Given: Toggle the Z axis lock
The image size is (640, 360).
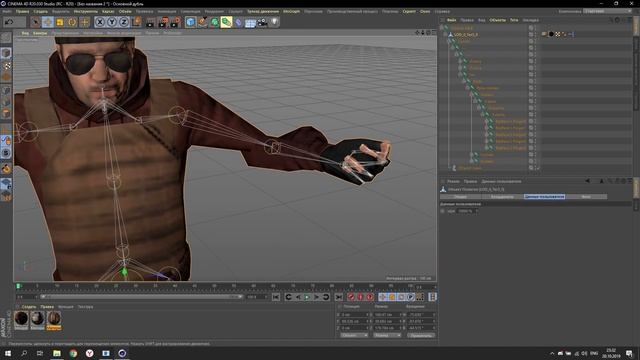Looking at the screenshot, I should (124, 22).
